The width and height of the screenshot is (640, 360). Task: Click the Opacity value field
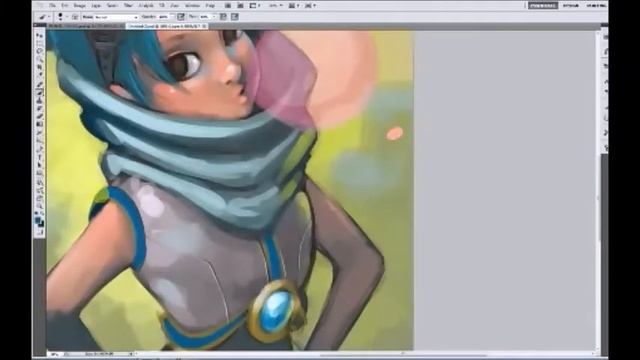[164, 17]
